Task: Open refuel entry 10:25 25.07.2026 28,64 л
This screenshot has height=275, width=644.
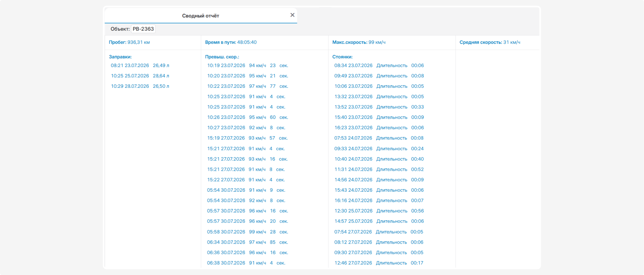Action: pyautogui.click(x=140, y=76)
